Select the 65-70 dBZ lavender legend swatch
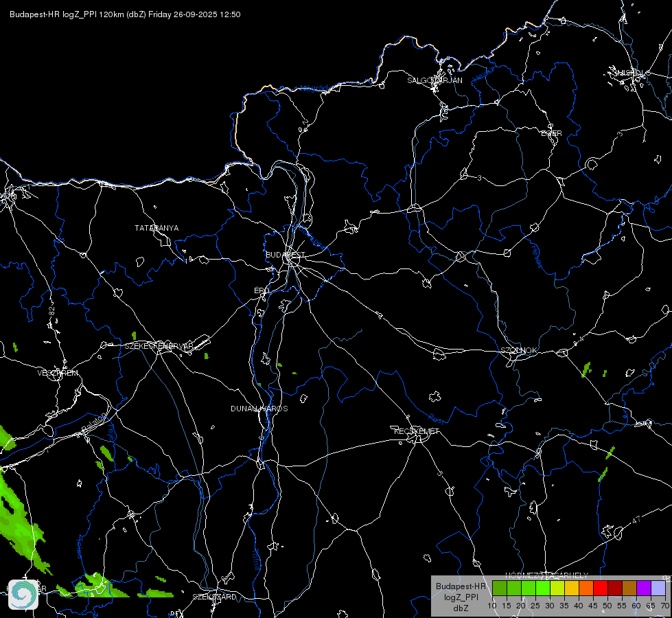 click(x=658, y=588)
